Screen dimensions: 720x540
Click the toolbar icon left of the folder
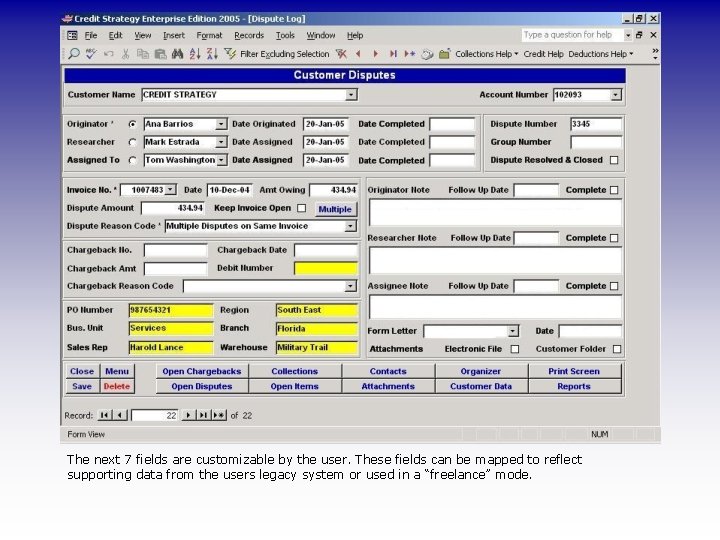click(x=427, y=54)
